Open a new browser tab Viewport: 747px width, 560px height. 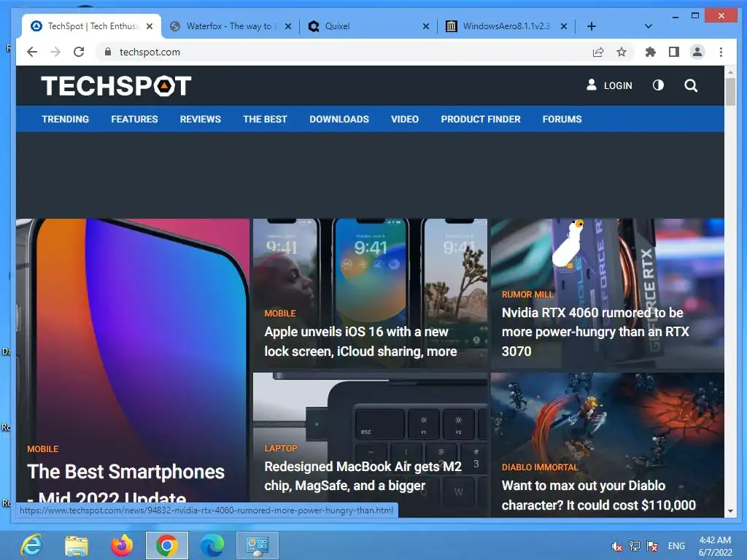click(591, 26)
